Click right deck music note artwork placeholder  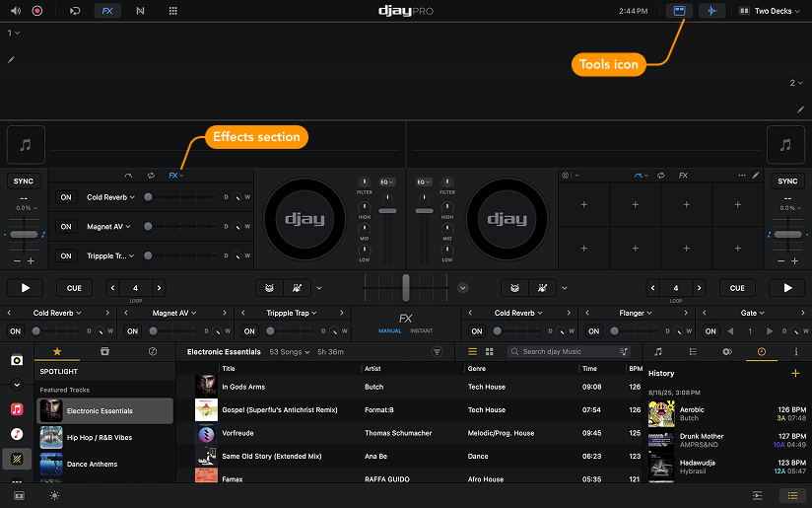785,145
